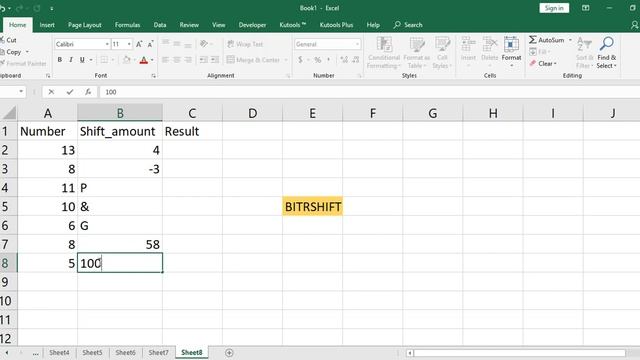Screen dimensions: 640x360
Task: Open the General number format dropdown
Action: coord(357,44)
